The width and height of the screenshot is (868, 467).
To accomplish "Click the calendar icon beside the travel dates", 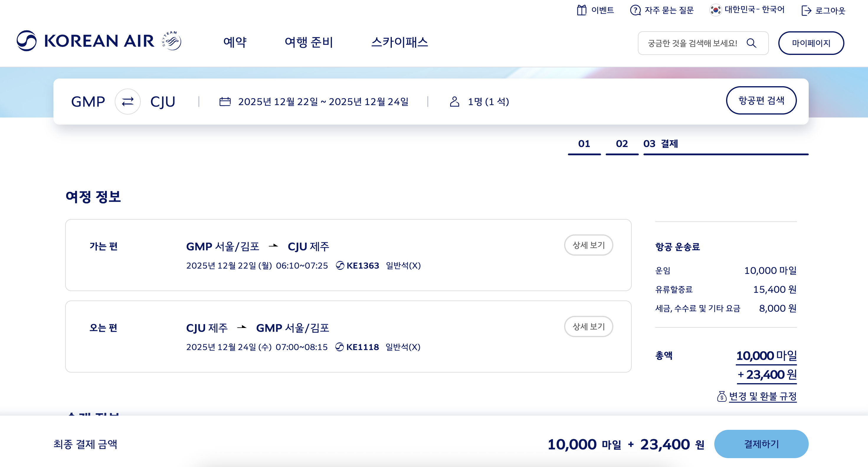I will point(225,102).
